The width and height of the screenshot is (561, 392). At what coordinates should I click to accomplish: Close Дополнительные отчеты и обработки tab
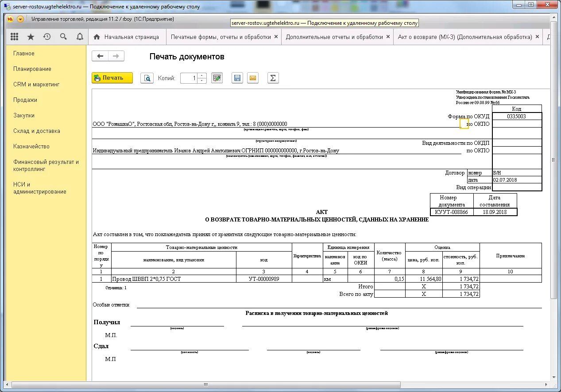click(x=388, y=37)
